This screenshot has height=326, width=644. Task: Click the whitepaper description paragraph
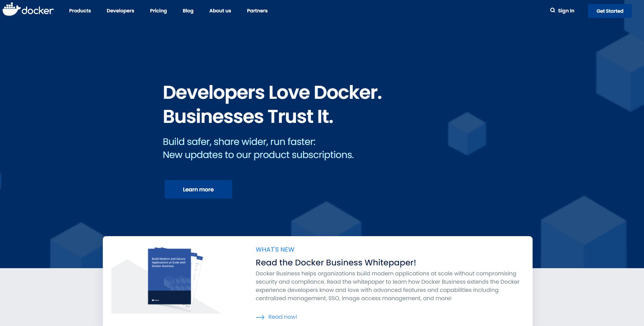pos(388,286)
